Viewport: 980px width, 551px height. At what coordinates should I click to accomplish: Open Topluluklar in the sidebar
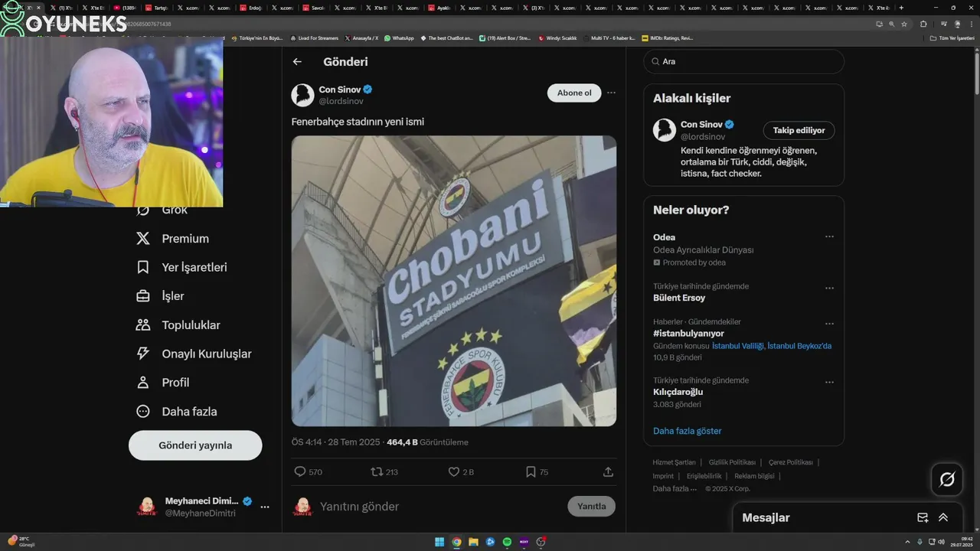point(178,325)
